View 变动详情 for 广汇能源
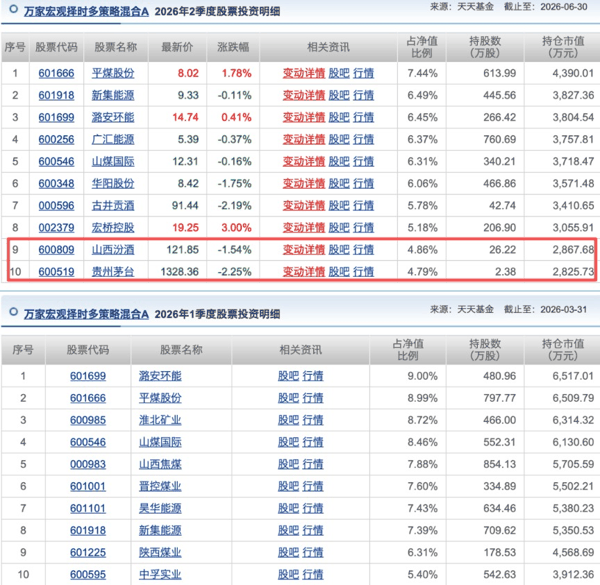 tap(304, 140)
